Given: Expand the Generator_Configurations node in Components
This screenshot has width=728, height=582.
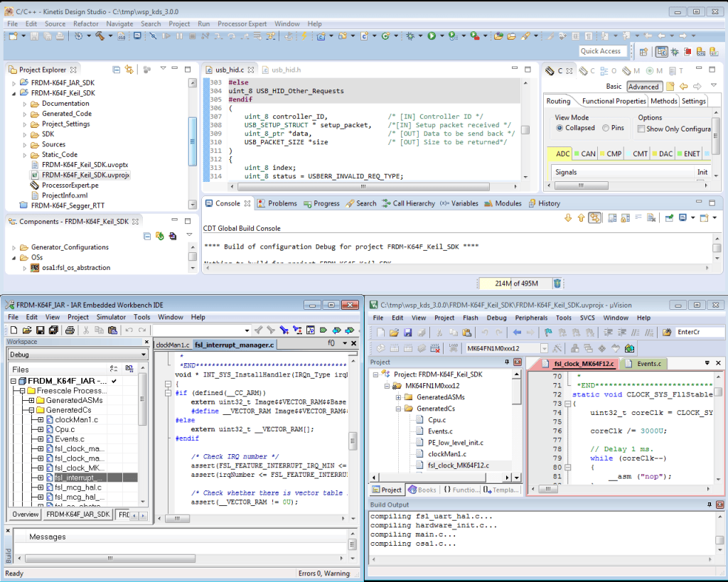Looking at the screenshot, I should pyautogui.click(x=14, y=247).
